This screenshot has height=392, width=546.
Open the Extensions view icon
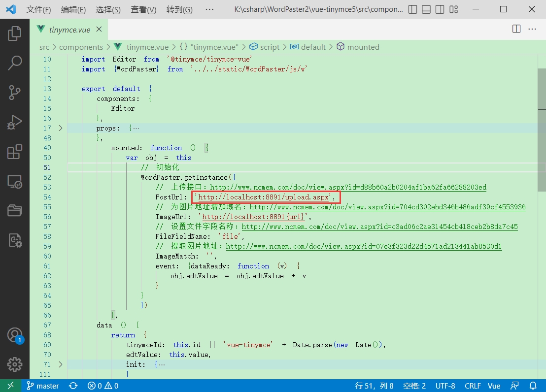point(15,152)
